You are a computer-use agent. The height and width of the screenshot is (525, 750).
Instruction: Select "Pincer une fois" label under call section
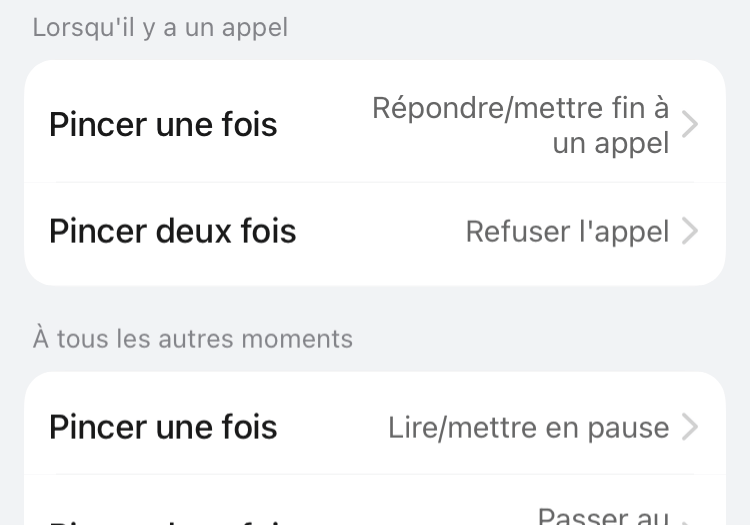[x=163, y=125]
